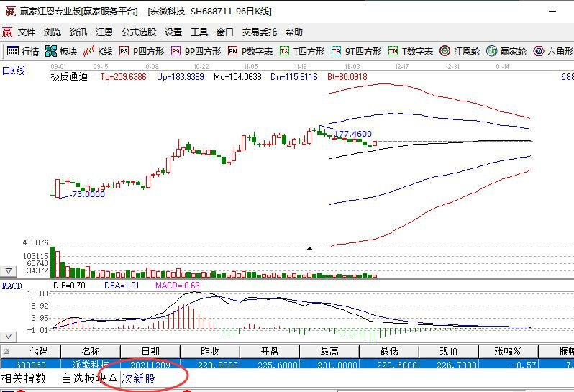574x392 pixels.
Task: Click the 代码 column header
Action: coord(39,352)
